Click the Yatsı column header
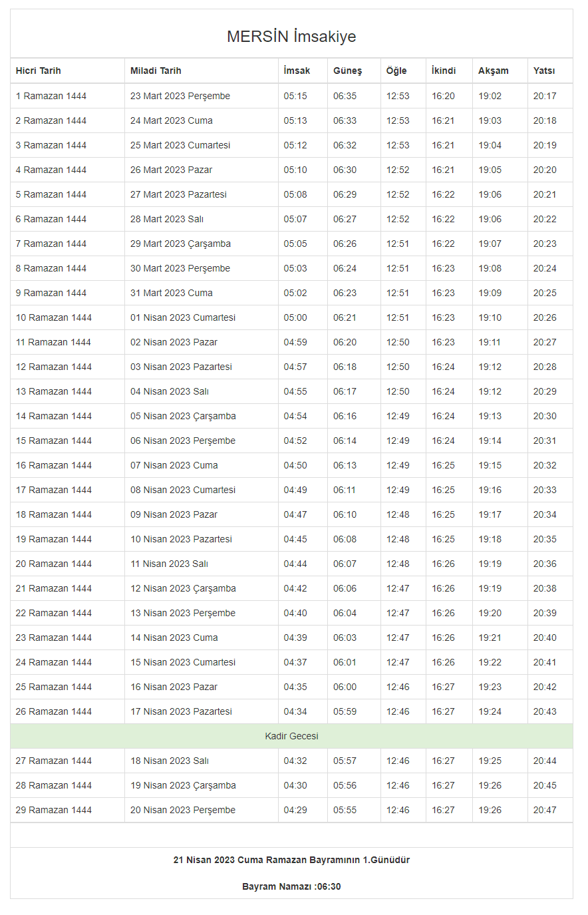The image size is (588, 915). pos(543,71)
